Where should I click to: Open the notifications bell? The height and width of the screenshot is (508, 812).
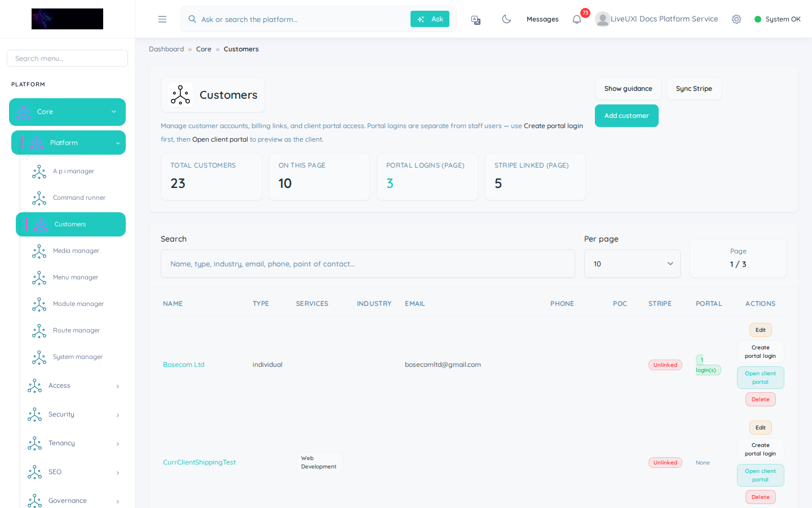[x=577, y=20]
